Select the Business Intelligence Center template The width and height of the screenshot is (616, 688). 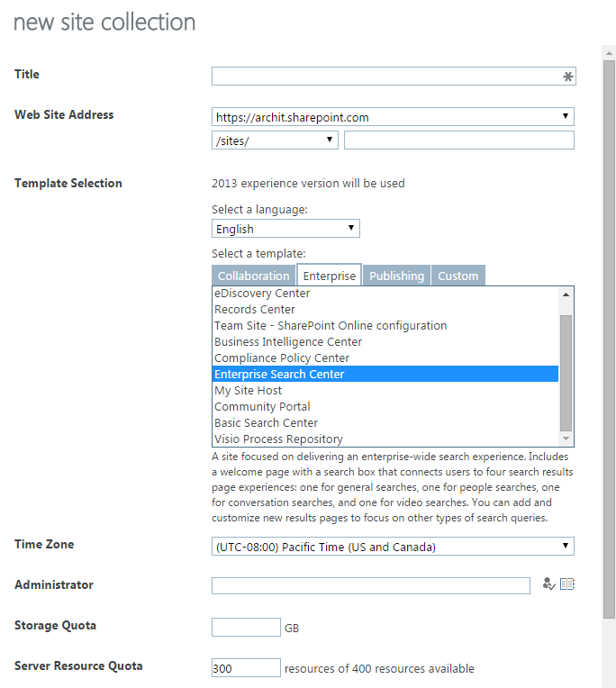[385, 342]
